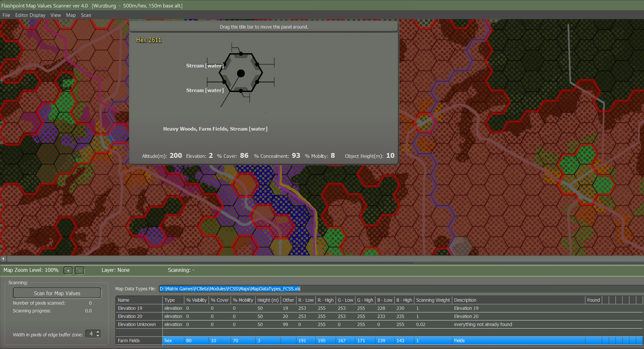Viewport: 644px width, 349px height.
Task: Click Farm Fields G - High value 171
Action: click(x=365, y=341)
